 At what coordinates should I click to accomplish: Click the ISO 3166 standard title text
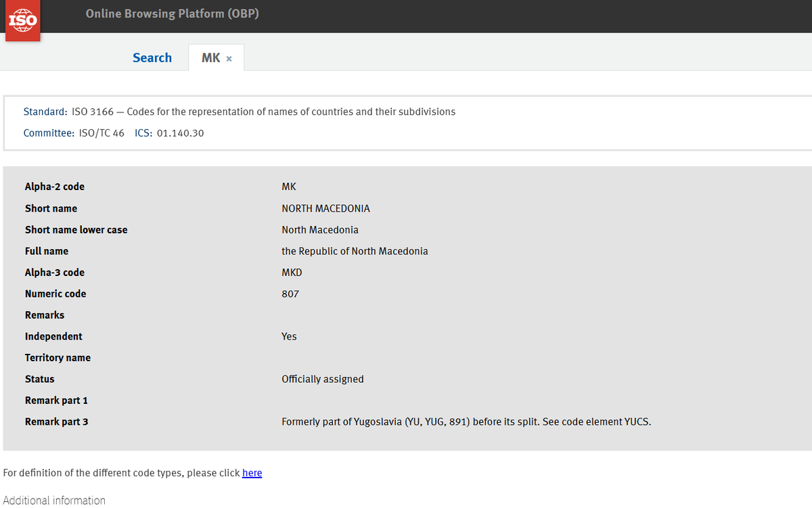click(263, 112)
